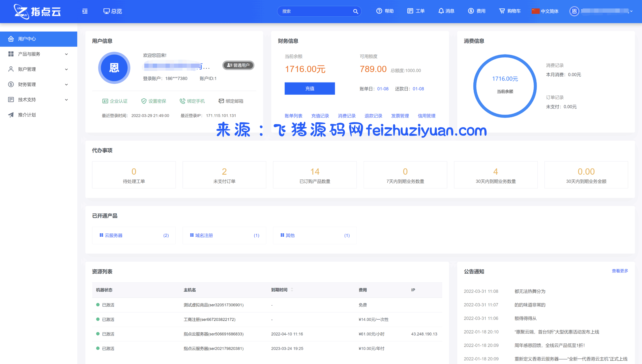Image resolution: width=642 pixels, height=364 pixels.
Task: Sort the table by 到期时间 column arrows
Action: point(292,290)
